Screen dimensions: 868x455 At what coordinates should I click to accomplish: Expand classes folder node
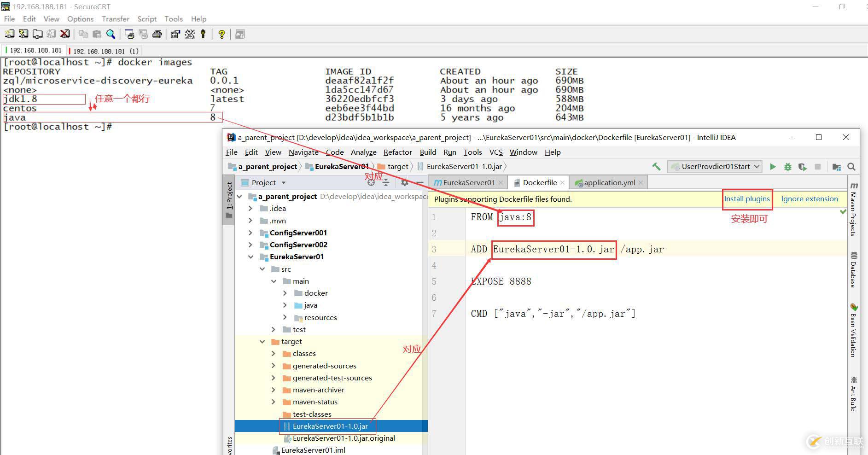274,354
